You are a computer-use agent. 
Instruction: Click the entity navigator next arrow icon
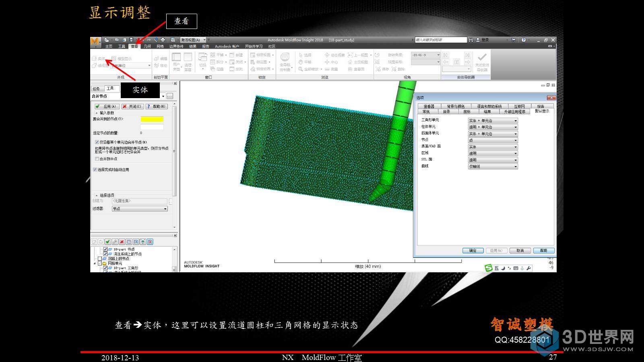pyautogui.click(x=467, y=62)
